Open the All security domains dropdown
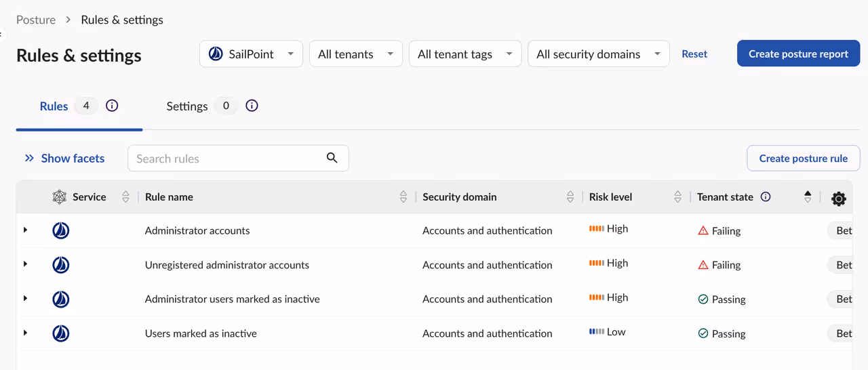868x370 pixels. point(598,54)
